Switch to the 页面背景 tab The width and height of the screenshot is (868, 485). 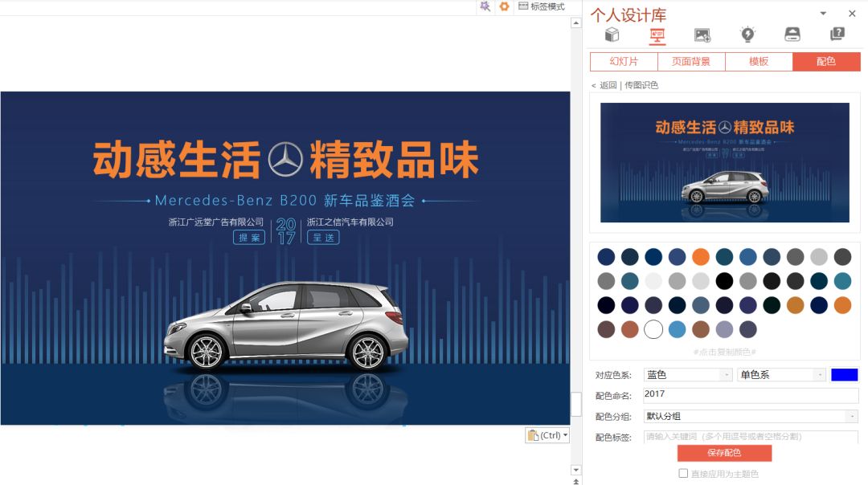691,61
